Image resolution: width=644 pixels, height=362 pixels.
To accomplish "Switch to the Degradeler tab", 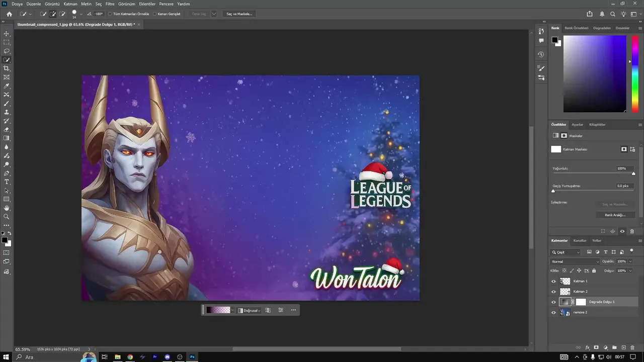I will (x=602, y=28).
